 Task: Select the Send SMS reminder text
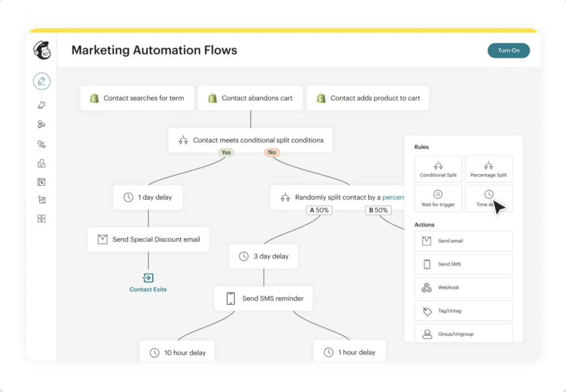(273, 299)
